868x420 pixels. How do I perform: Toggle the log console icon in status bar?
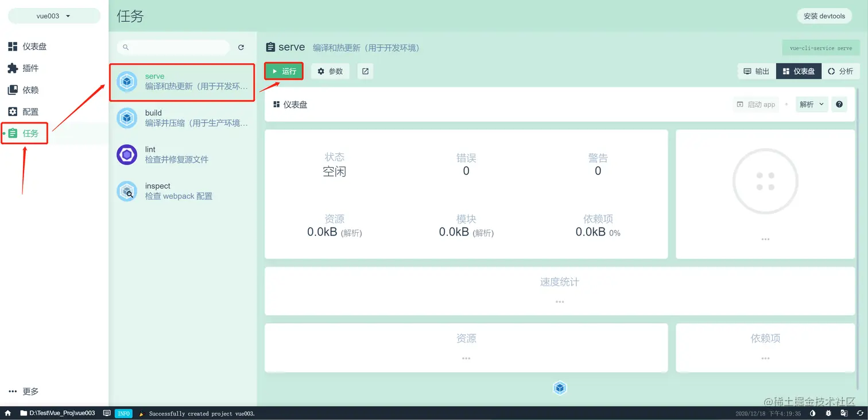[x=107, y=413]
